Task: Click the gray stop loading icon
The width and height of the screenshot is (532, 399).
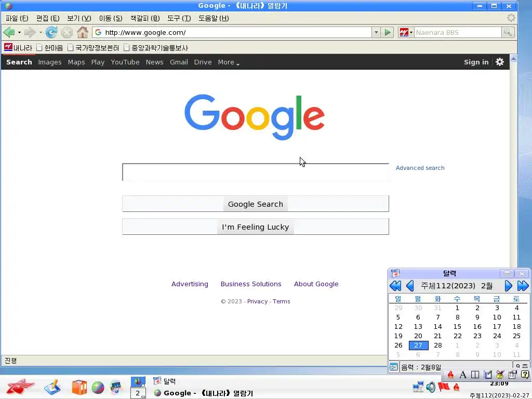Action: 67,33
